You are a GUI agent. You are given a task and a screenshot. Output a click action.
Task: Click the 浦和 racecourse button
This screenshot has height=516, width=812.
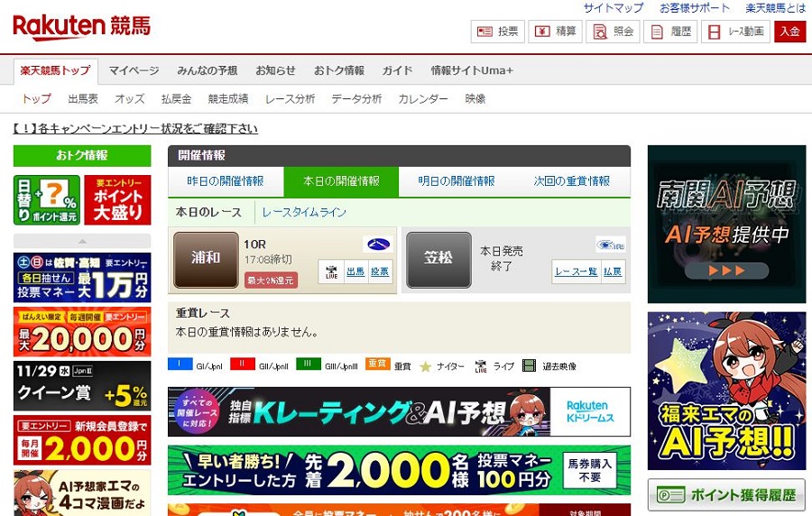point(206,260)
